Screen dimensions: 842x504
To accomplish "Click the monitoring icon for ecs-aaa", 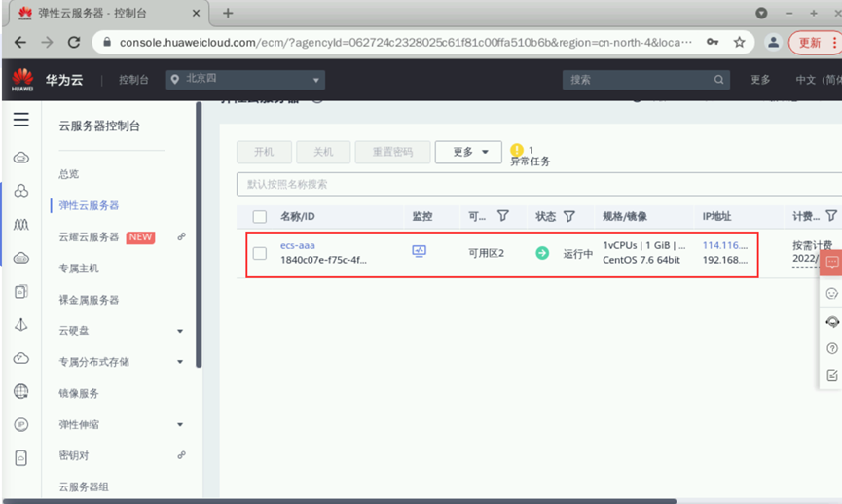I will (x=420, y=251).
